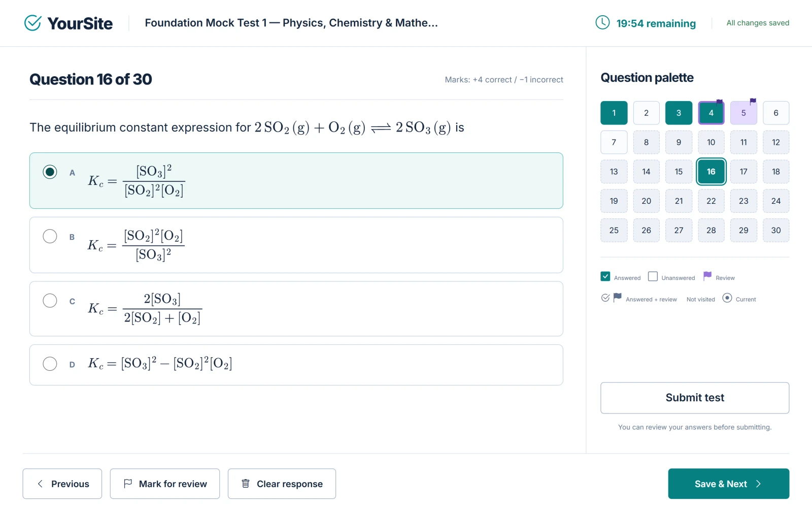Click the Answered legend checkbox
Screen dimensions: 812x508
point(605,276)
